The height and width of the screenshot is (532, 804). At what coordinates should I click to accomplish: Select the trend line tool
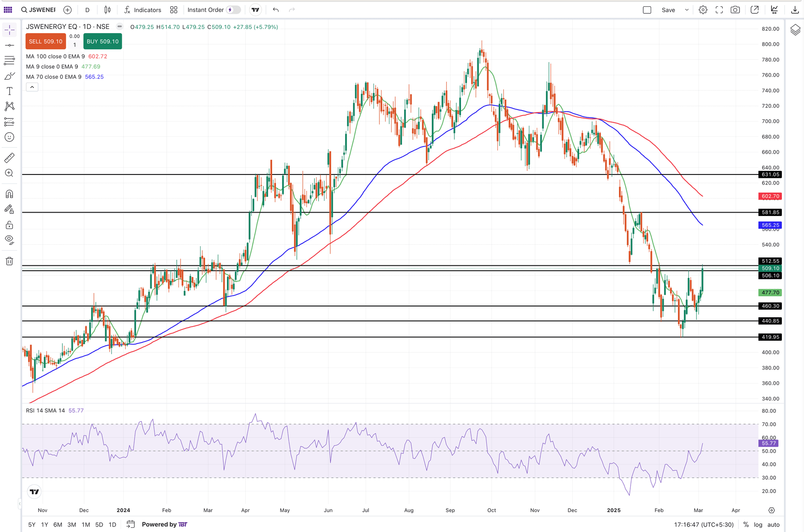(x=9, y=45)
